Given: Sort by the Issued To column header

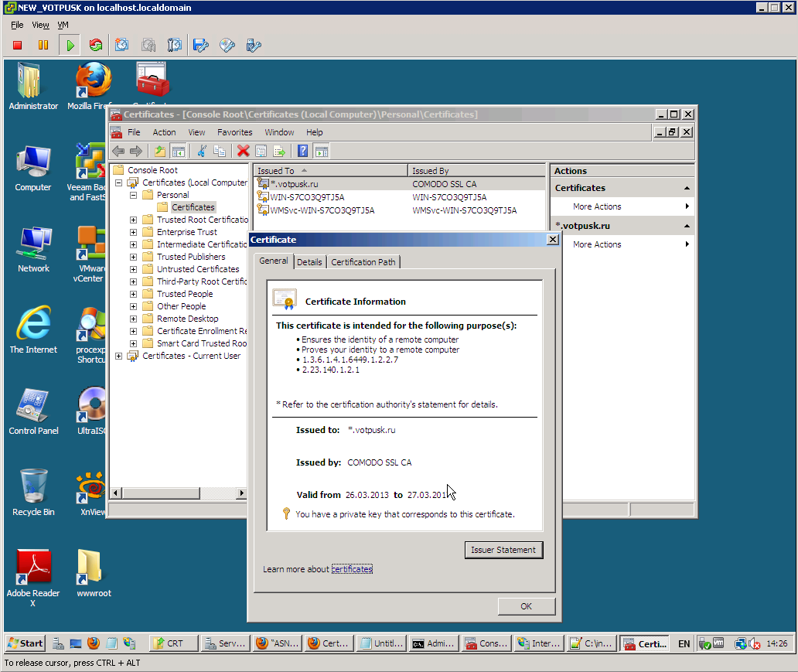Looking at the screenshot, I should tap(331, 171).
